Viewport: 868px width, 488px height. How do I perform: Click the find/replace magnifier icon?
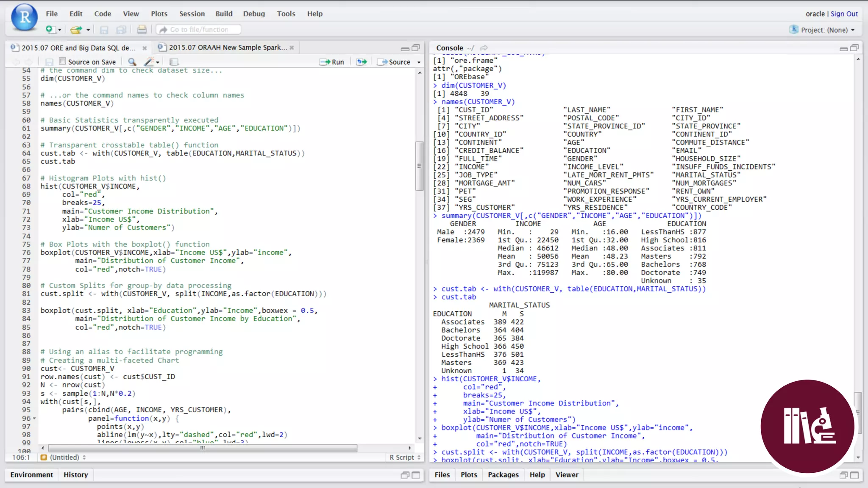pyautogui.click(x=132, y=62)
